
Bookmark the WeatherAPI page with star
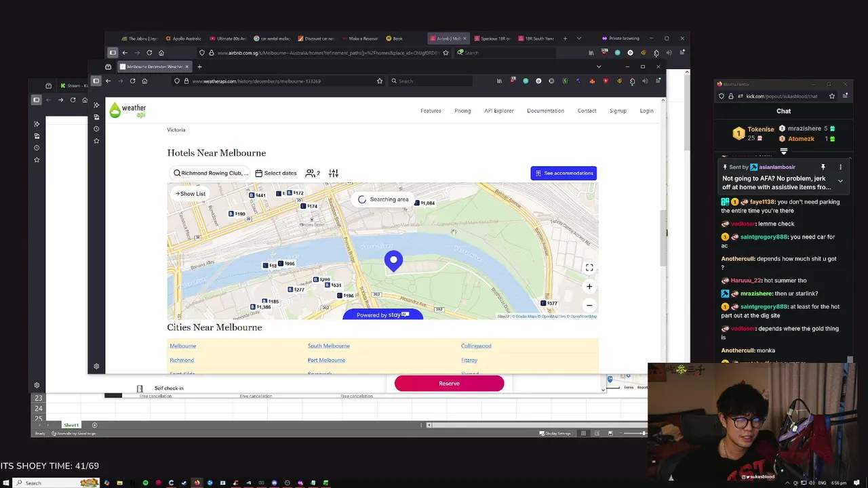click(x=379, y=81)
